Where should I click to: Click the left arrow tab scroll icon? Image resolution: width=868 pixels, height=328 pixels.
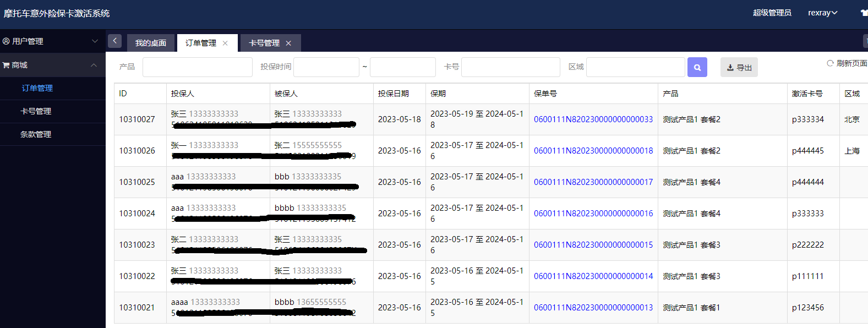[114, 41]
